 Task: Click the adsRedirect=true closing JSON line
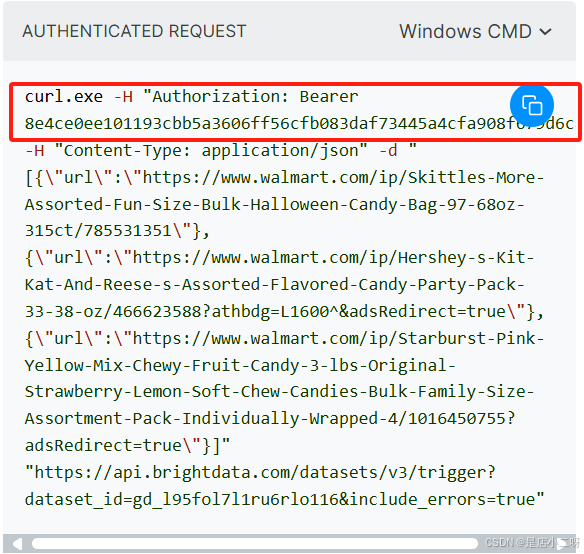[127, 446]
